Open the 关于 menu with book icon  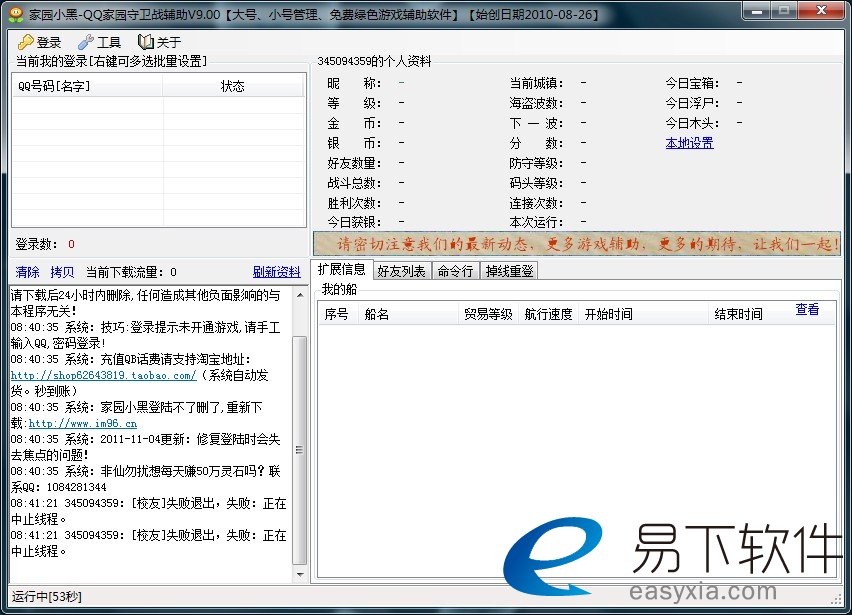pyautogui.click(x=159, y=42)
